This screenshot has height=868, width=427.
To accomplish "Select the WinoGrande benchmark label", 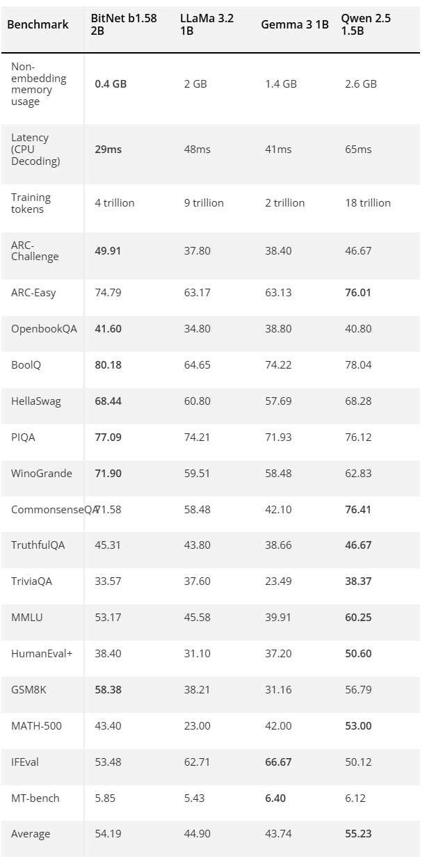I will coord(42,474).
